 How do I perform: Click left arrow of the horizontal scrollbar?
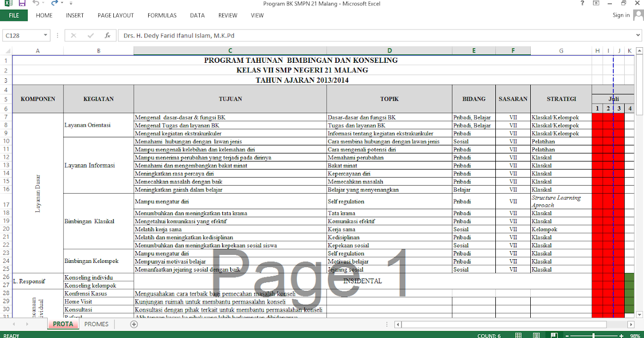click(398, 324)
